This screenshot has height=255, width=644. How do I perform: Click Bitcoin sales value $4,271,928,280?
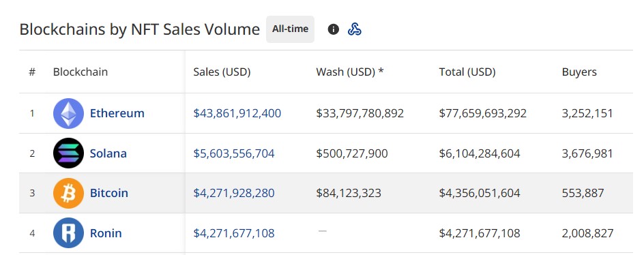pos(234,193)
